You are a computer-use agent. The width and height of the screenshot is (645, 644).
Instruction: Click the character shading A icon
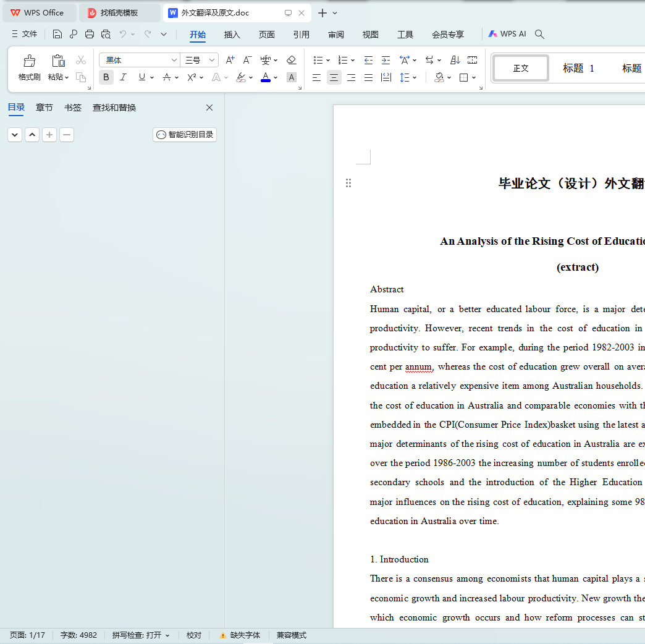[291, 77]
